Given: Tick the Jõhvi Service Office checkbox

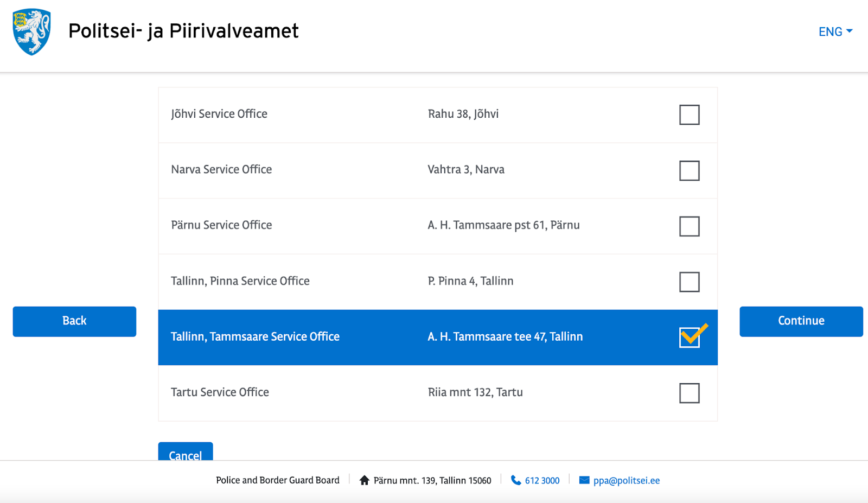Looking at the screenshot, I should click(x=689, y=114).
